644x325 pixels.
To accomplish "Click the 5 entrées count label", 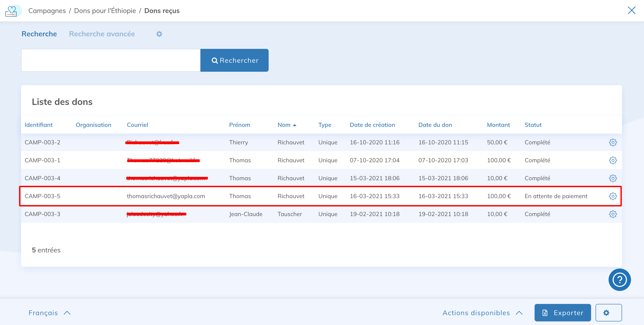I will (46, 250).
